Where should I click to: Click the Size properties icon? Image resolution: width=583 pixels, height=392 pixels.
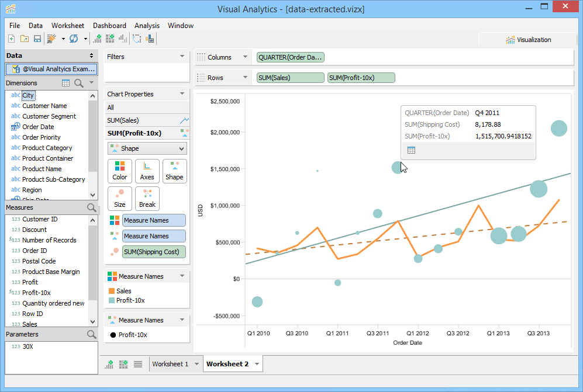coord(119,199)
